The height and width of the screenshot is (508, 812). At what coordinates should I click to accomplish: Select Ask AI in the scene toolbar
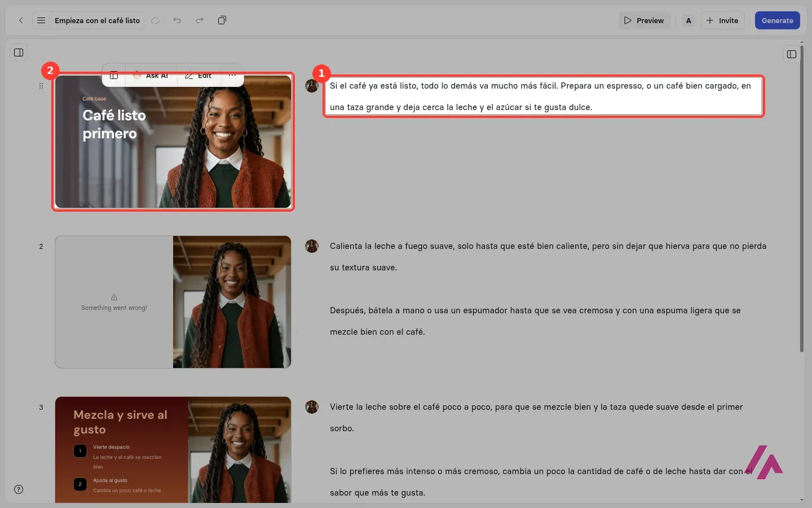151,76
